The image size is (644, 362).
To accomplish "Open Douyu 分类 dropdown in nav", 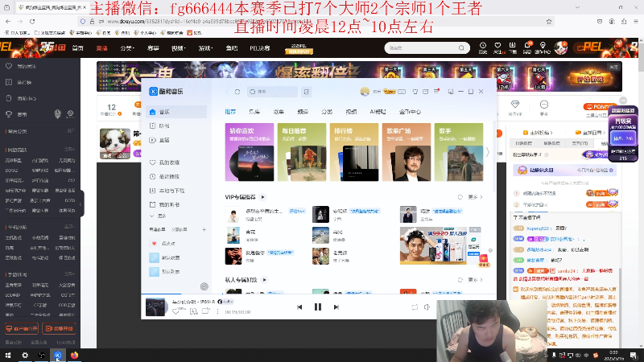I will (x=127, y=48).
